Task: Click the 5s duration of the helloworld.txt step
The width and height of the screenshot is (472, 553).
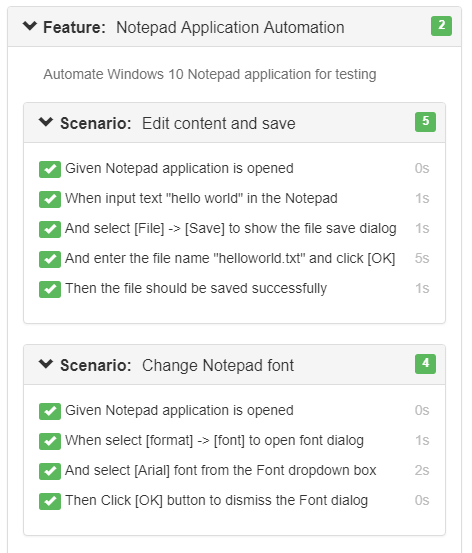Action: point(422,258)
